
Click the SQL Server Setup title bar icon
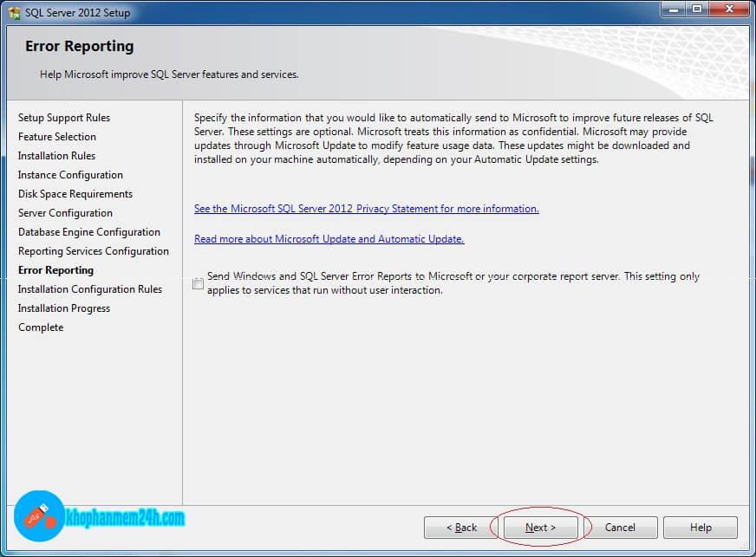(x=15, y=13)
